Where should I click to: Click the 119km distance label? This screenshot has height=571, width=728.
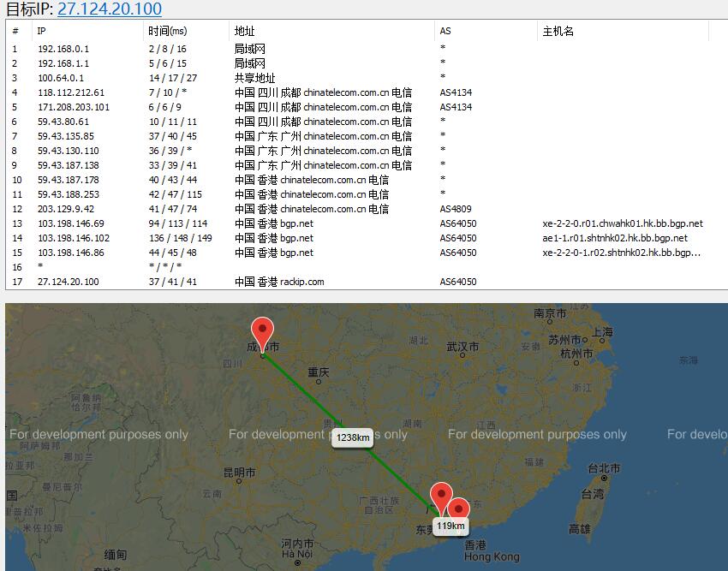tap(450, 526)
